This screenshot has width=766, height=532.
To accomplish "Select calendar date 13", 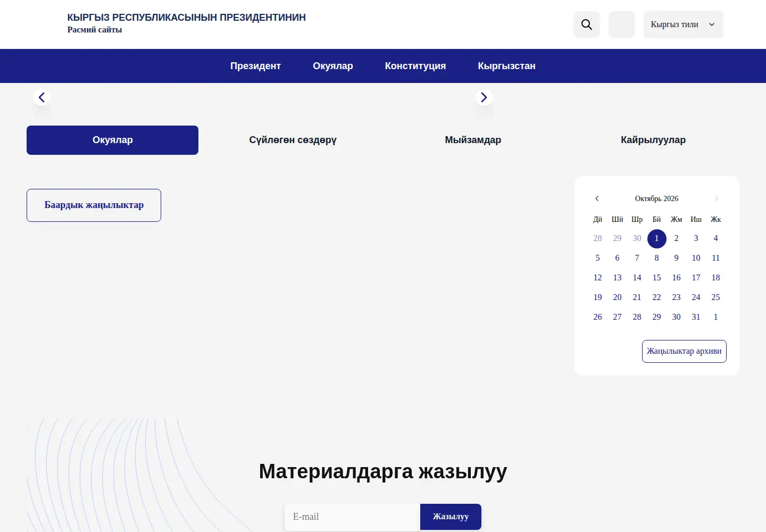I will coord(617,278).
